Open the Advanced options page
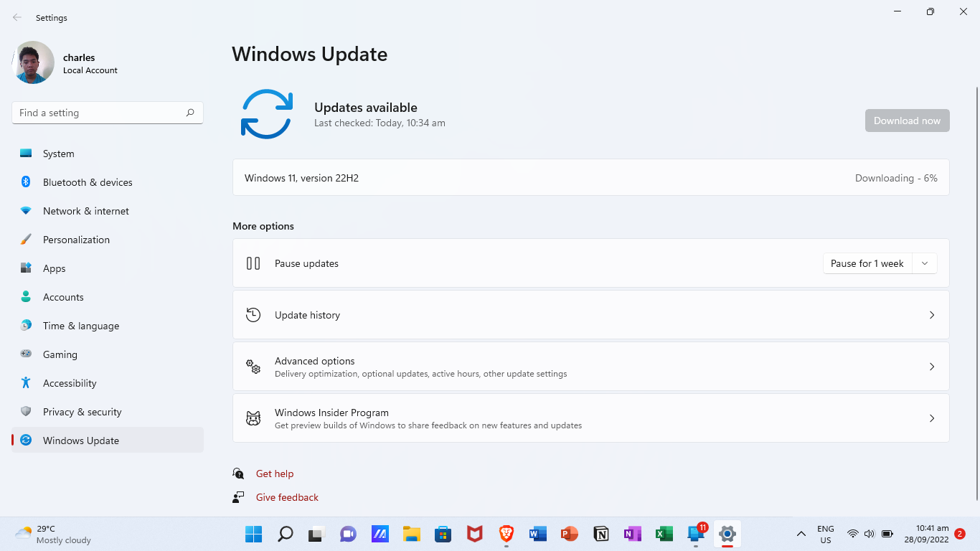Image resolution: width=980 pixels, height=551 pixels. pos(591,367)
